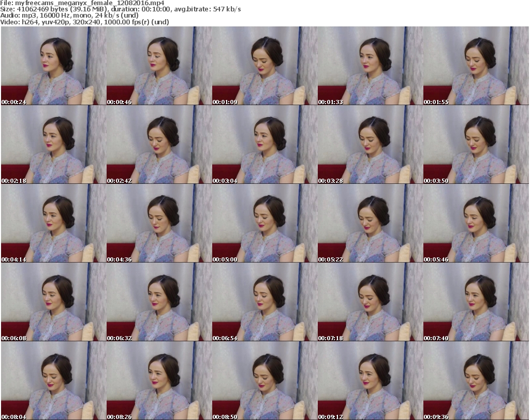Select the frame stamped 00:01:55
The height and width of the screenshot is (420, 530).
pos(476,66)
